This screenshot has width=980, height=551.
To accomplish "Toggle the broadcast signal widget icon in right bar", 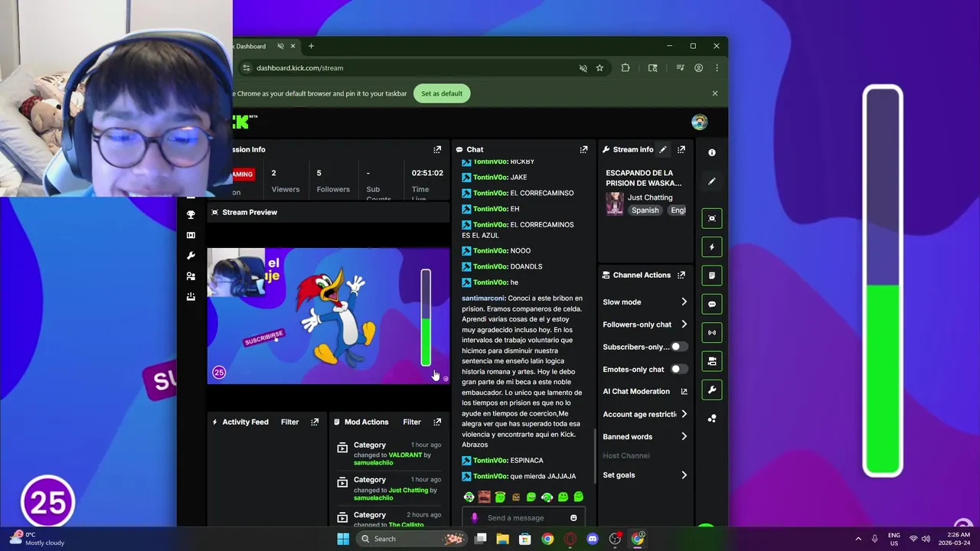I will point(712,333).
